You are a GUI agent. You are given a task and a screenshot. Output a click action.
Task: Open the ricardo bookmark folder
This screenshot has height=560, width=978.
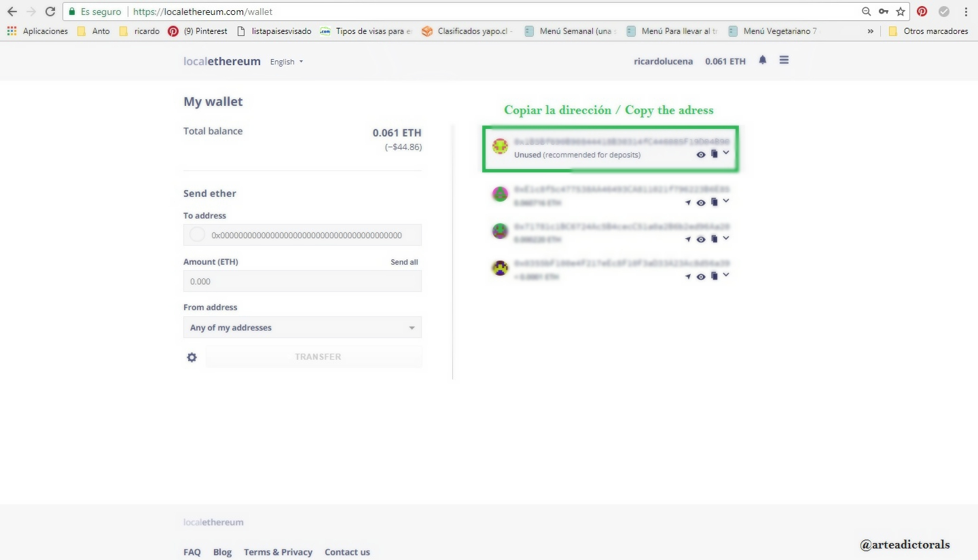(139, 31)
